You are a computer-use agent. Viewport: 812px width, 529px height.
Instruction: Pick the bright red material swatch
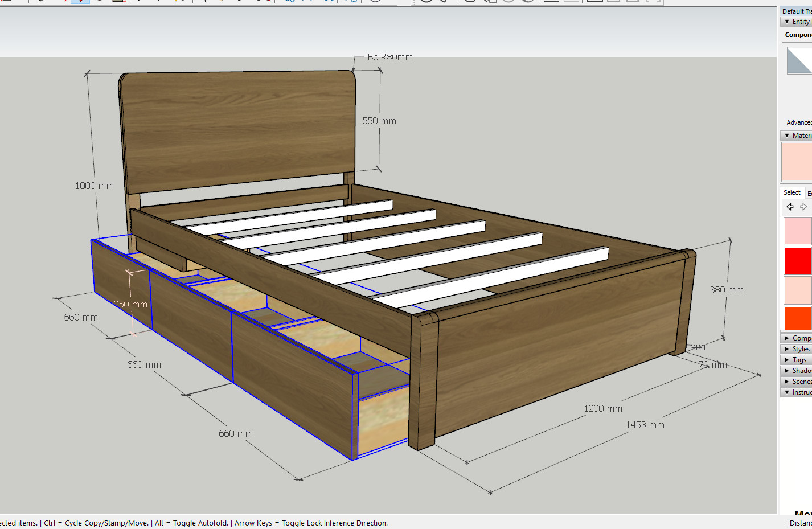pos(797,261)
